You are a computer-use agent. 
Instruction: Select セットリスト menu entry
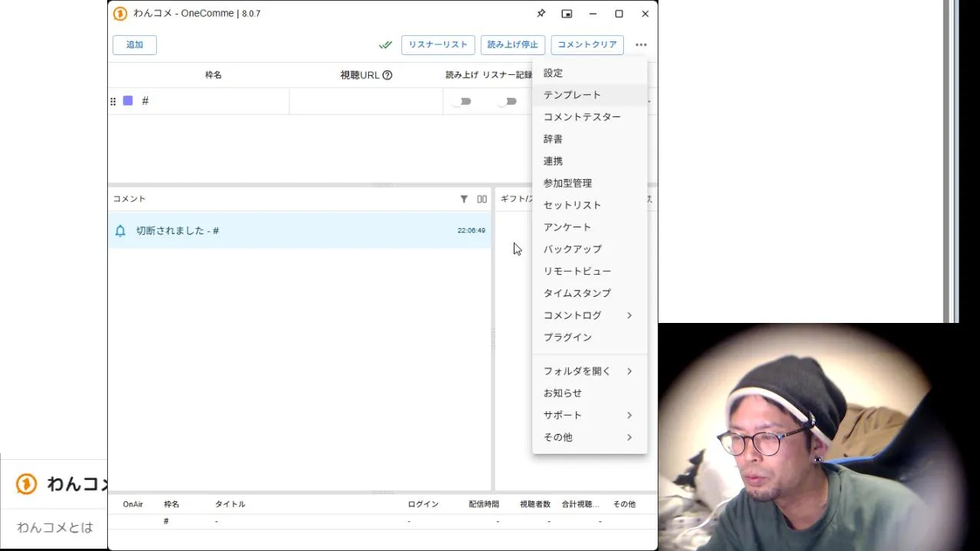(x=590, y=205)
